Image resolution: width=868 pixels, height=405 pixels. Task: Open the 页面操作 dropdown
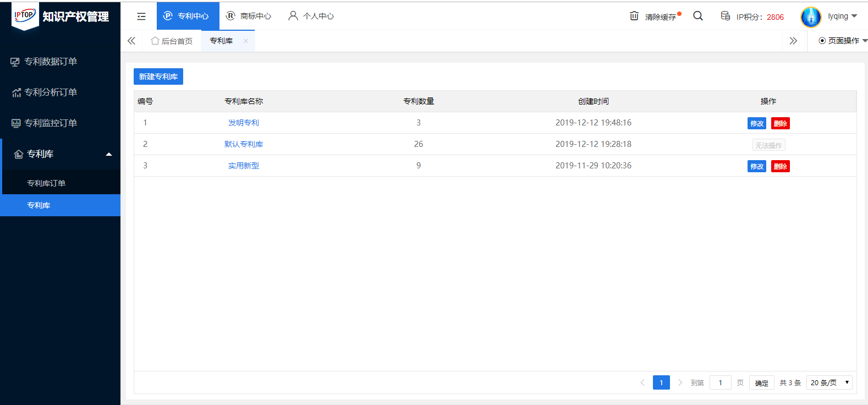pos(843,41)
